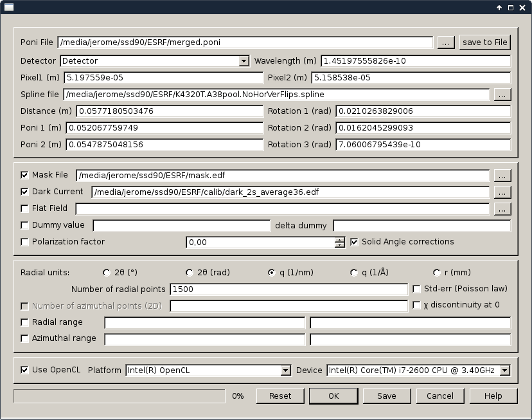Confirm with the OK button

coord(333,396)
